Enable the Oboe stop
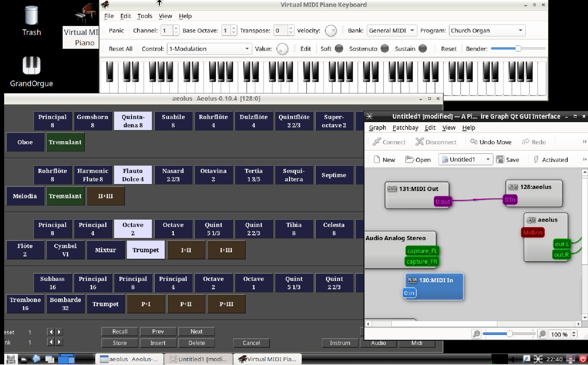This screenshot has width=588, height=365. 25,142
